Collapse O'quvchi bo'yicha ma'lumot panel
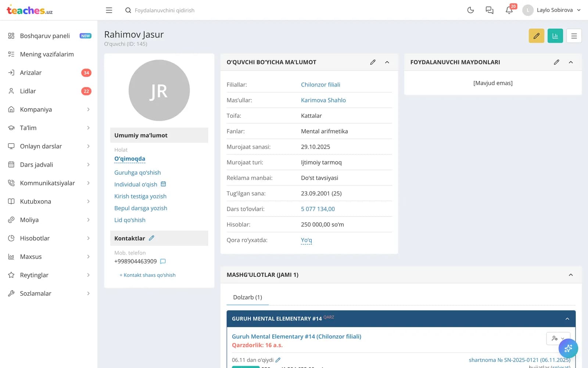Image resolution: width=588 pixels, height=368 pixels. 387,62
